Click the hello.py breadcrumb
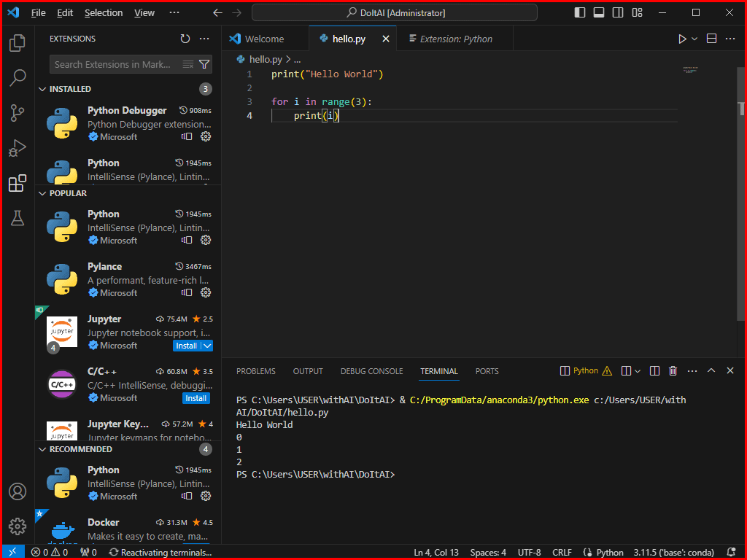This screenshot has width=747, height=560. tap(266, 60)
